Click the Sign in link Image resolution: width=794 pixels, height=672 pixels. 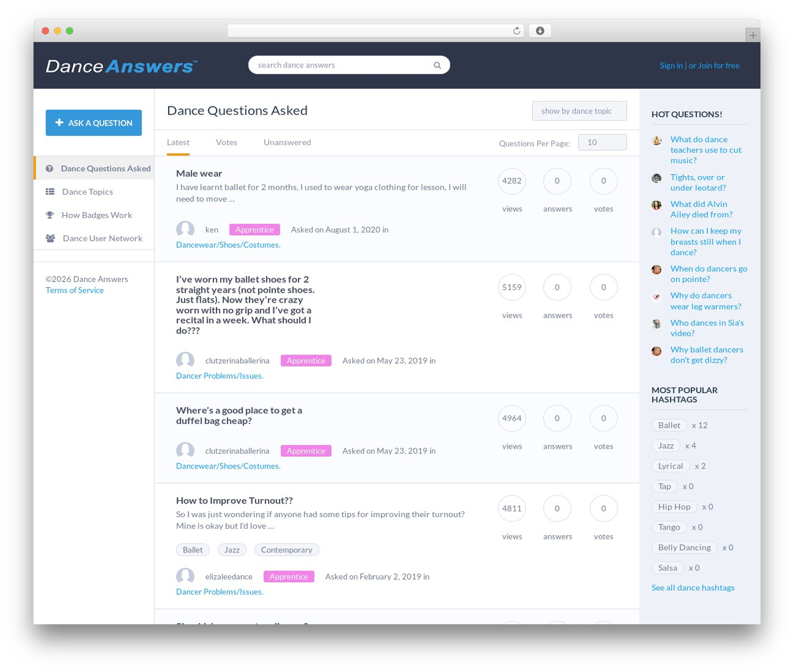point(671,66)
